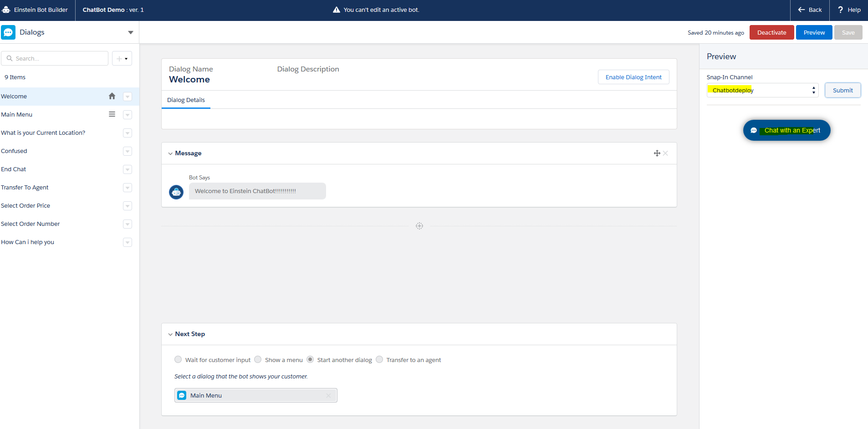
Task: Click the Back arrow icon
Action: click(x=802, y=10)
